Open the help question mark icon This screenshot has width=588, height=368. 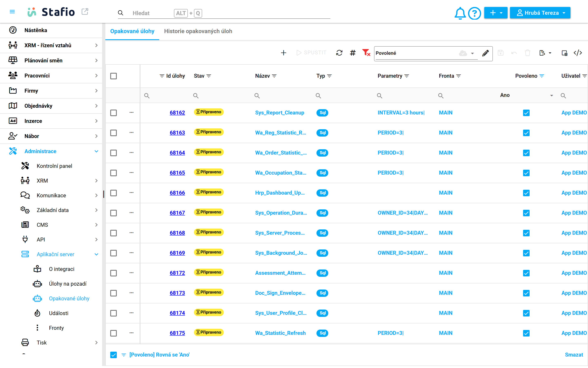[x=474, y=13]
